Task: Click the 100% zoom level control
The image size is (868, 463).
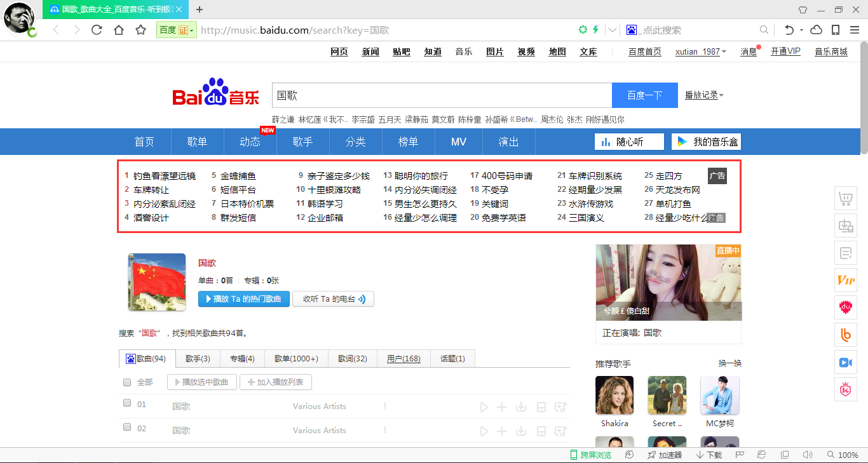Action: pyautogui.click(x=843, y=455)
